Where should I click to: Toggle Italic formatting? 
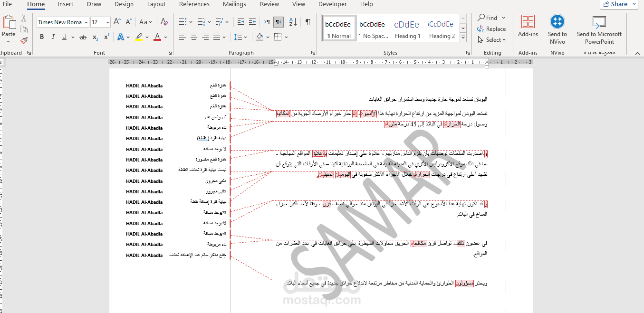point(53,37)
